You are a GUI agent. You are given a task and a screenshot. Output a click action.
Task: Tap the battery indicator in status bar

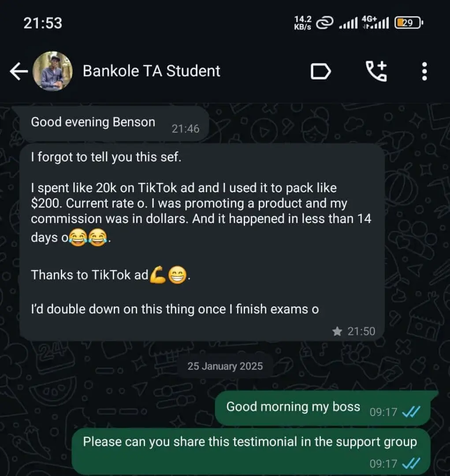[x=409, y=23]
